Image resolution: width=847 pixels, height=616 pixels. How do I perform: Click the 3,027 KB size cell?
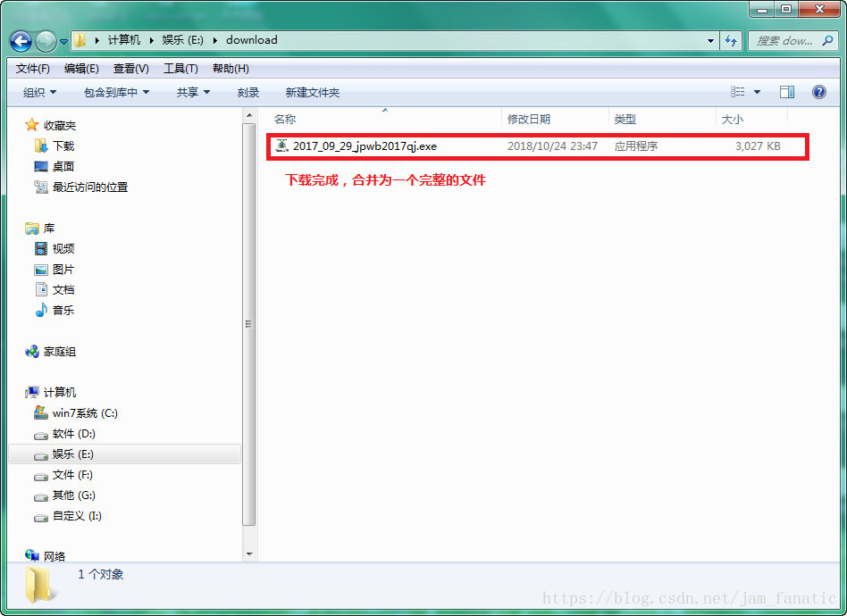(x=758, y=146)
